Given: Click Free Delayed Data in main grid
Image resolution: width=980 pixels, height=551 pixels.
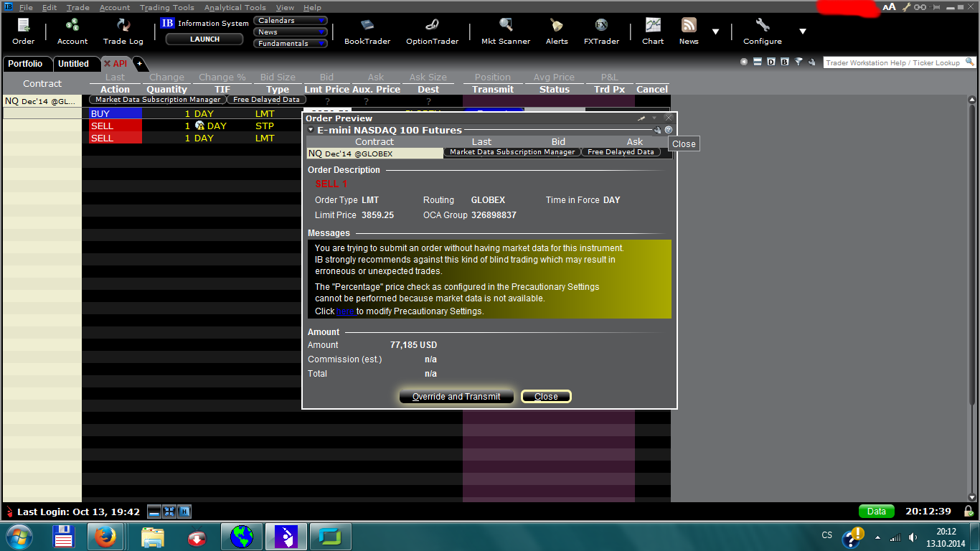Looking at the screenshot, I should 266,100.
